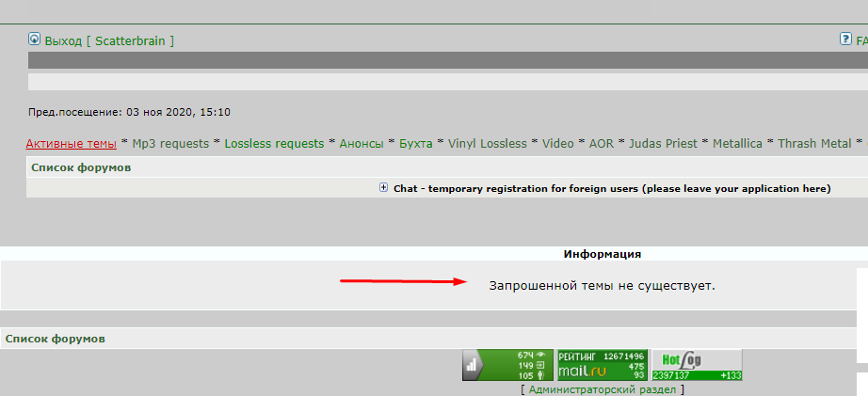The image size is (868, 396).
Task: Click the FAQ question-mark icon
Action: 845,39
